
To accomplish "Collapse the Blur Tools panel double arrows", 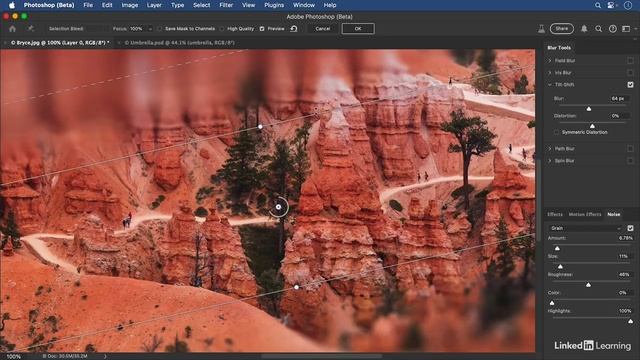I will [635, 38].
